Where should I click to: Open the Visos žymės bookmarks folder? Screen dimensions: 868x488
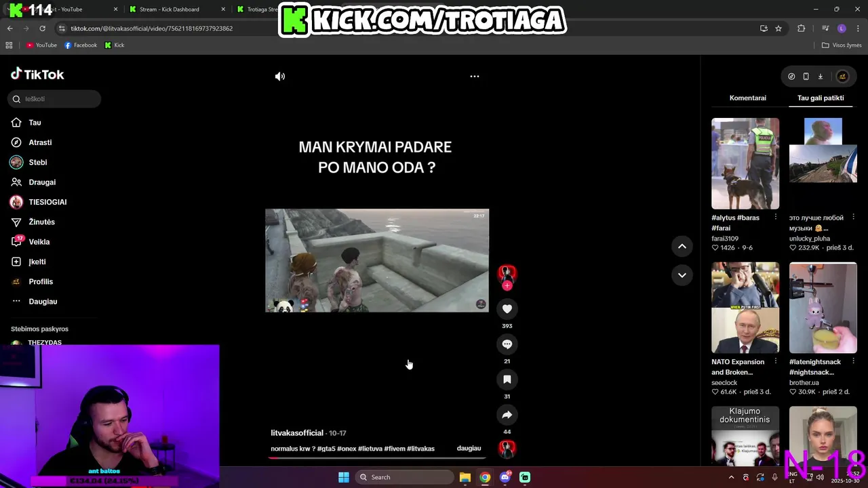842,45
